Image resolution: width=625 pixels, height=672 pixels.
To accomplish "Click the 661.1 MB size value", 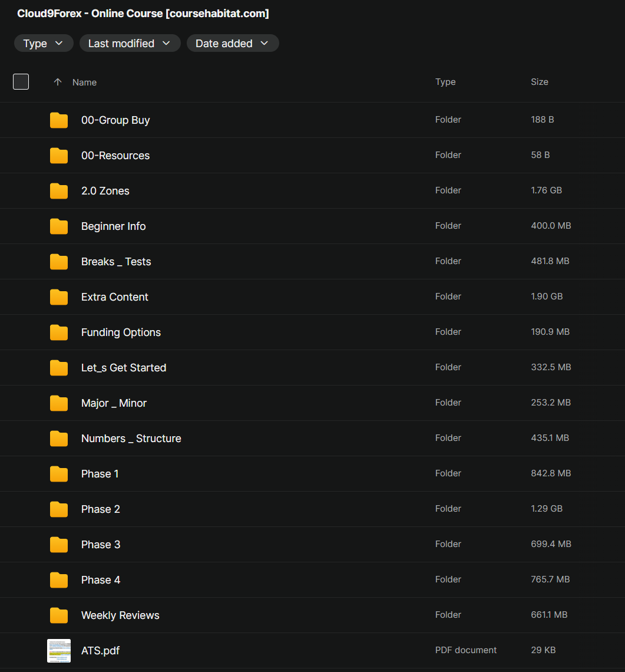I will coord(549,615).
